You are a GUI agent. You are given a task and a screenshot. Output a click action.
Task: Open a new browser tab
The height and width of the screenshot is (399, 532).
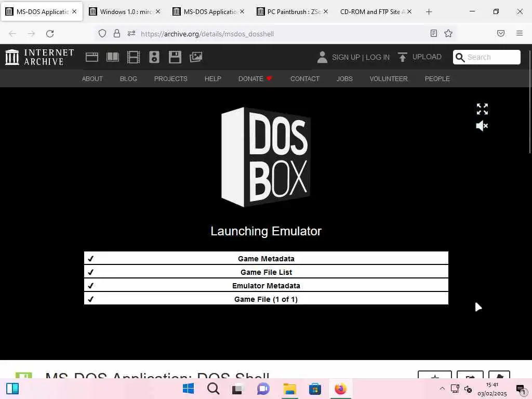[429, 12]
